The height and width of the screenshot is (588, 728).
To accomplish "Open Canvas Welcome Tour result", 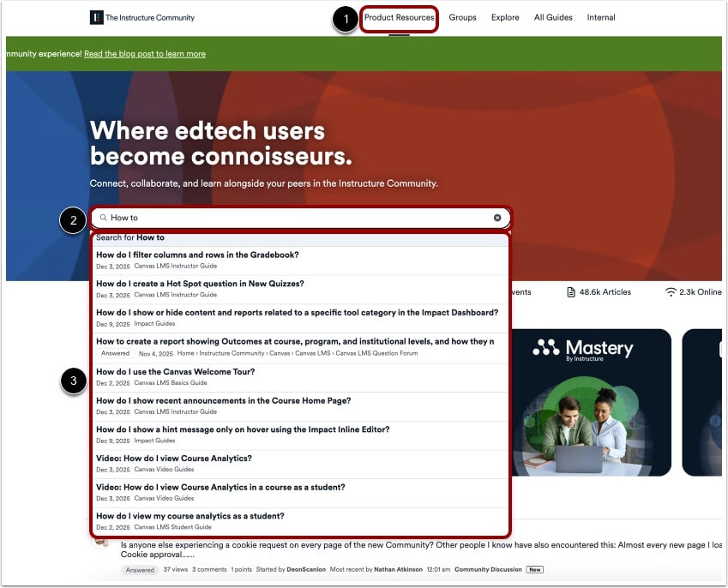I will 300,377.
